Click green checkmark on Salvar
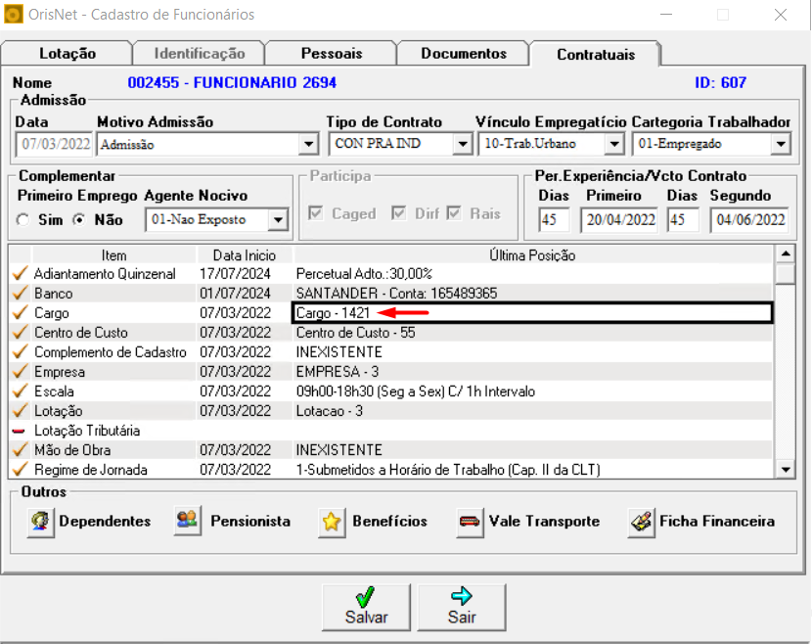The image size is (812, 644). 366,597
